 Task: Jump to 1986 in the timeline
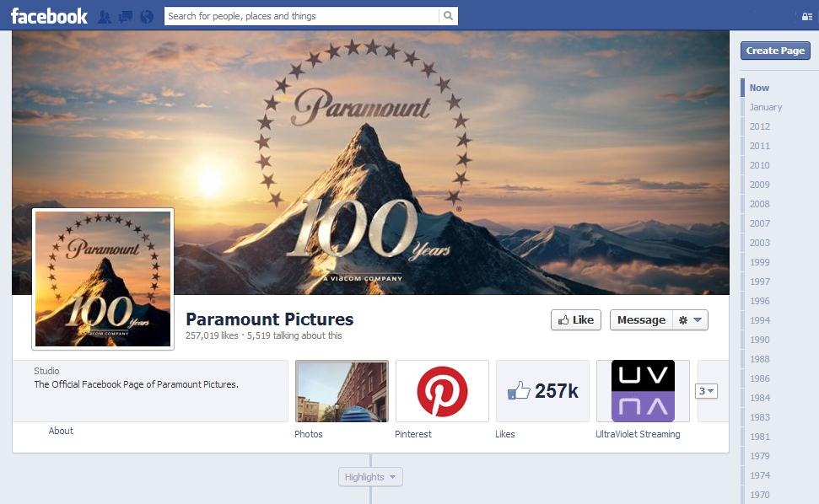click(x=760, y=378)
